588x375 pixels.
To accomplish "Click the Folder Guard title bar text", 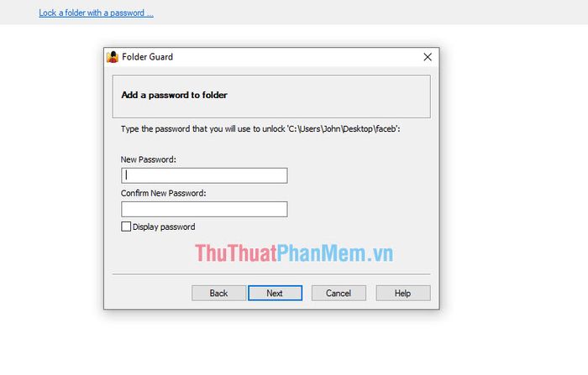I will 147,57.
